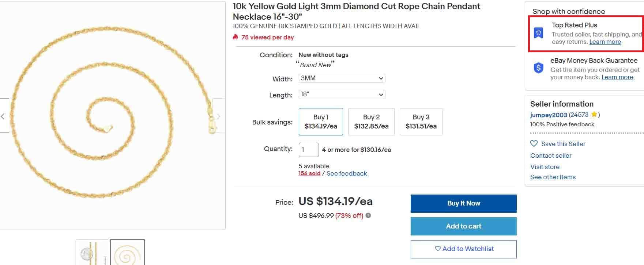
Task: Click the heart icon beside Save this Seller
Action: point(534,144)
